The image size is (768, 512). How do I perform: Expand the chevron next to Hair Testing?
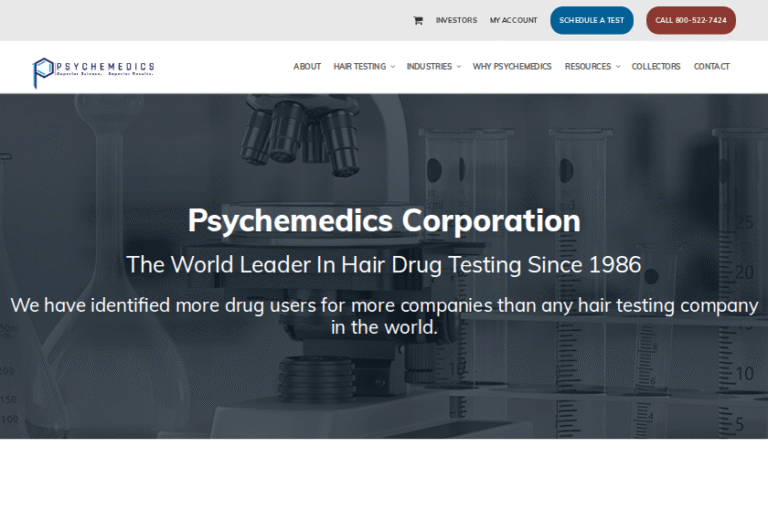(393, 67)
